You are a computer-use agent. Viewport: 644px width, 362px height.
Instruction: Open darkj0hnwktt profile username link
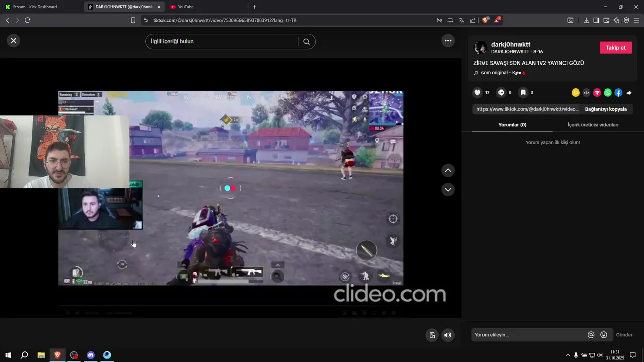click(x=511, y=44)
